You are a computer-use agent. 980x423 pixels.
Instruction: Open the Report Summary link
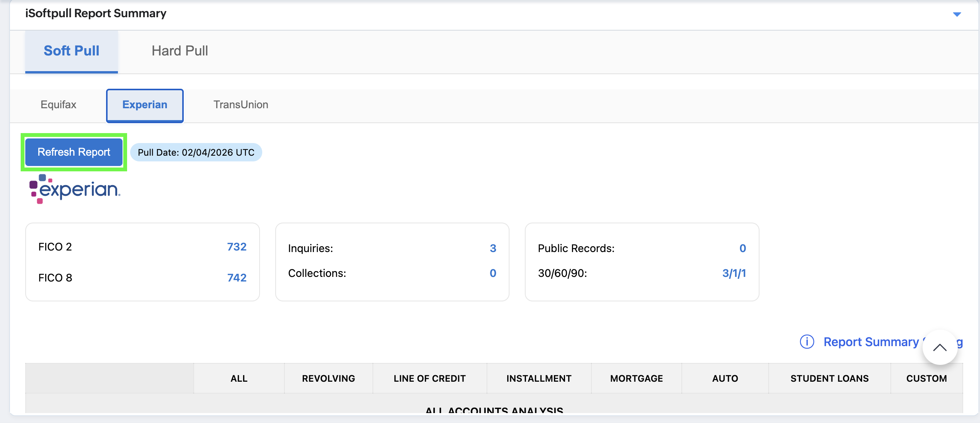(x=871, y=342)
